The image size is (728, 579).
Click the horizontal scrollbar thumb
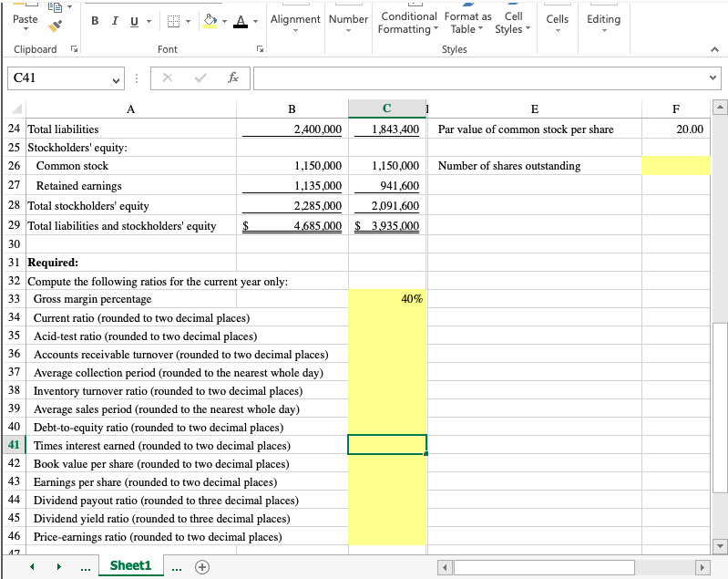(544, 567)
